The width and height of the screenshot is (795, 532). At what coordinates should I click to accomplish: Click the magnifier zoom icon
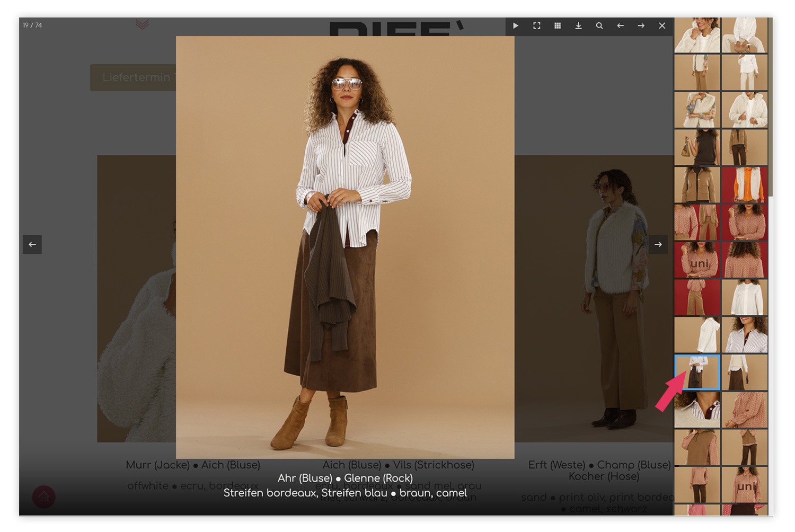point(599,25)
